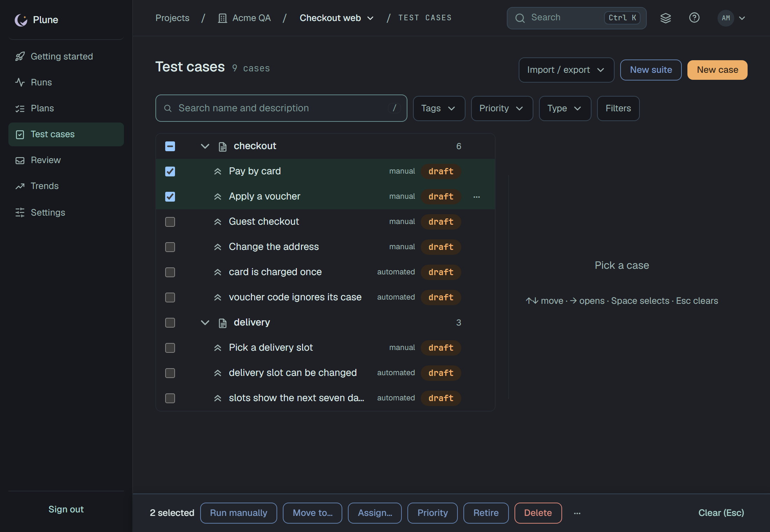This screenshot has height=532, width=770.
Task: Click Run manually in the bulk bar
Action: pyautogui.click(x=238, y=513)
